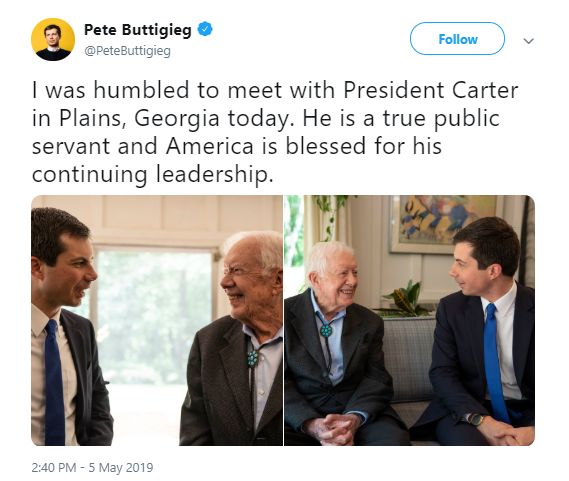Click the wristwatch in the right photo
This screenshot has width=569, height=481.
[475, 420]
